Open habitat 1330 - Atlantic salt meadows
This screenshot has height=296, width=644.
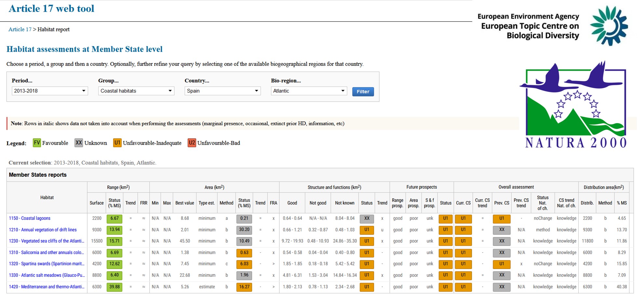point(47,275)
